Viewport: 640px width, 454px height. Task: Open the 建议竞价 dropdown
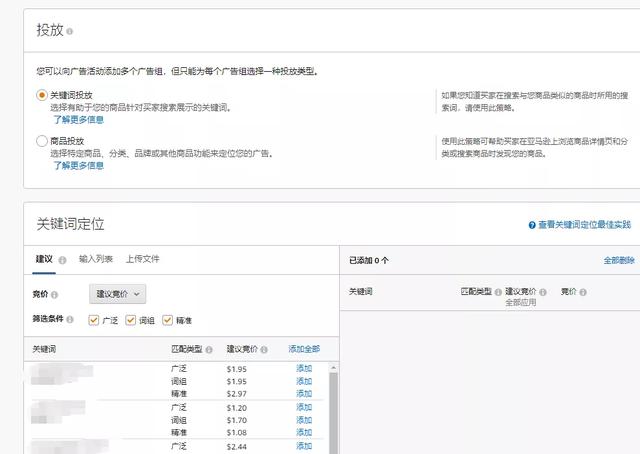coord(118,294)
